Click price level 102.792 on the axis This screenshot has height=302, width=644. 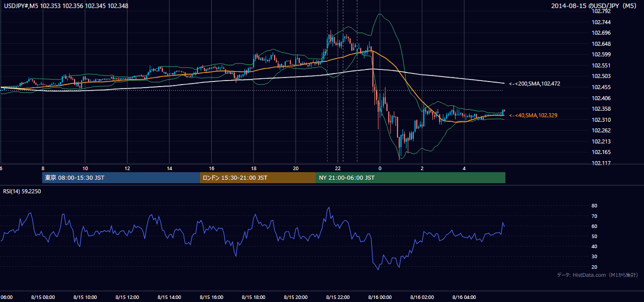tap(601, 12)
